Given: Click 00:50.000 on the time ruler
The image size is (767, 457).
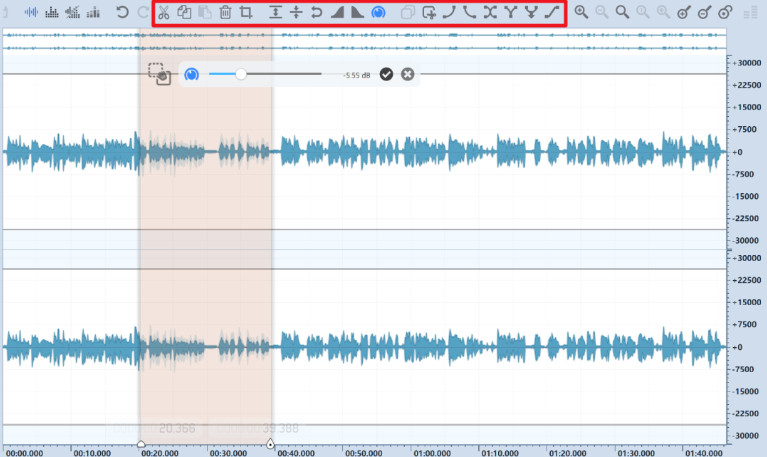Looking at the screenshot, I should (363, 453).
